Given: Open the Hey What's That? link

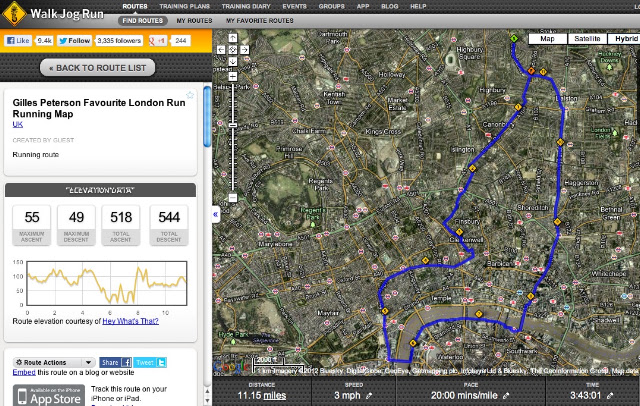Looking at the screenshot, I should pyautogui.click(x=130, y=321).
